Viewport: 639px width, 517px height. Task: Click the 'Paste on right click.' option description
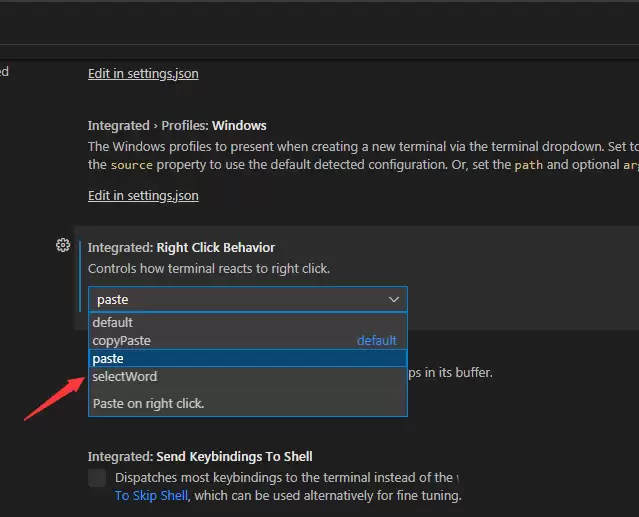(x=148, y=404)
